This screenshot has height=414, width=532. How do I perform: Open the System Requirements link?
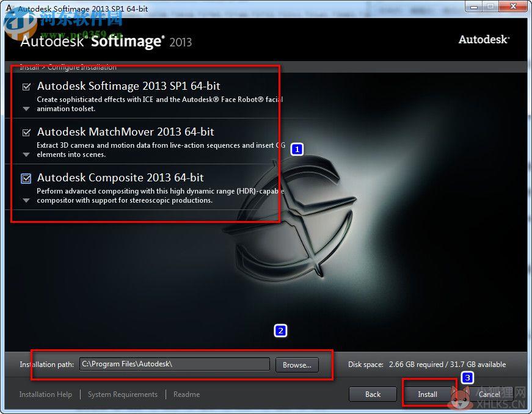pyautogui.click(x=123, y=394)
